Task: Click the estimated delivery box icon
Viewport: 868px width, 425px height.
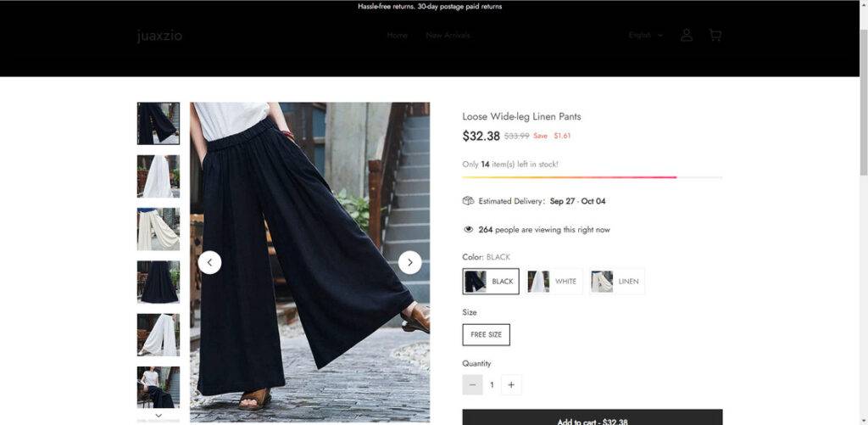Action: [x=468, y=200]
